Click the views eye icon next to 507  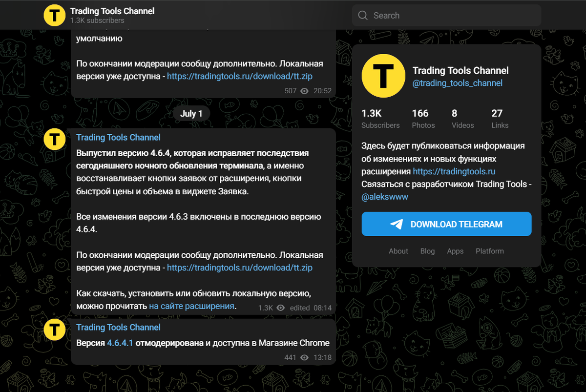(305, 91)
